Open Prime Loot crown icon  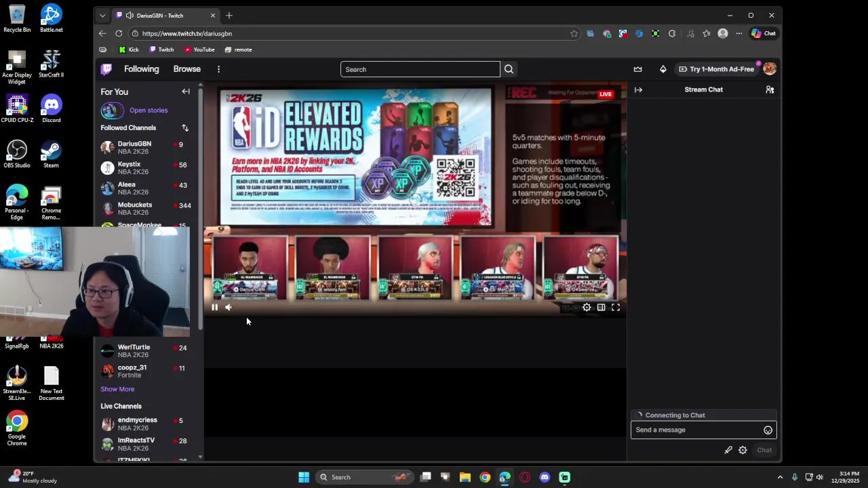tap(637, 69)
